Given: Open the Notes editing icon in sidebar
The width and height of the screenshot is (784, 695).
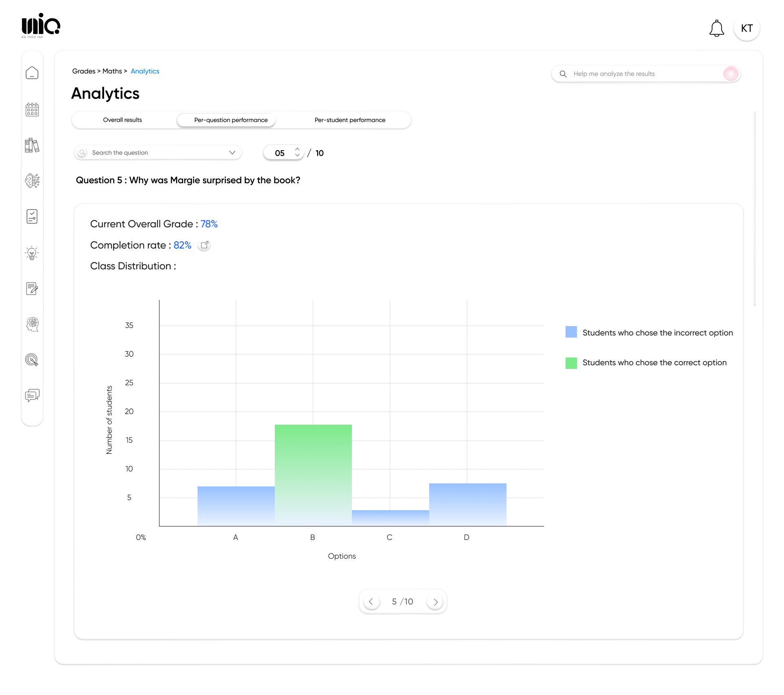Looking at the screenshot, I should pyautogui.click(x=32, y=289).
